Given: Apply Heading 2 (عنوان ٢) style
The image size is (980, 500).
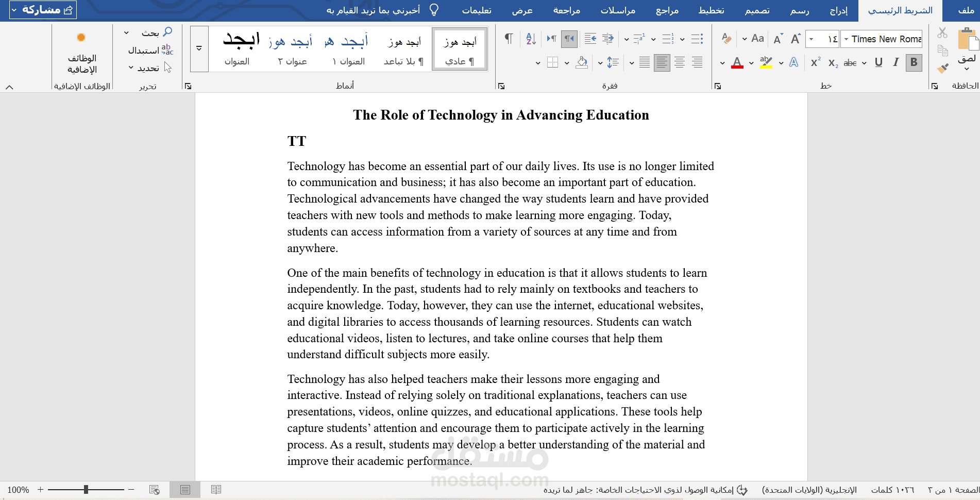Looking at the screenshot, I should coord(292,49).
